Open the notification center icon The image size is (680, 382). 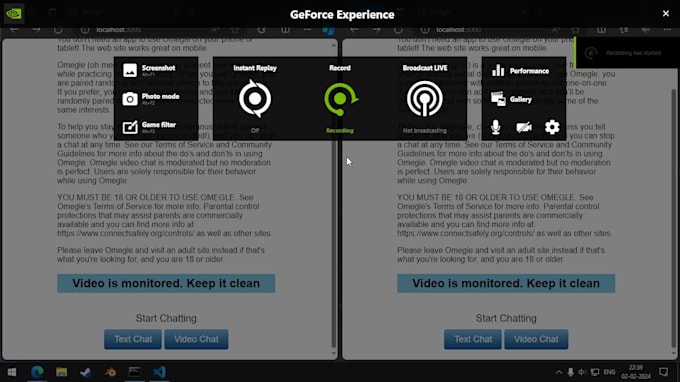coord(664,372)
